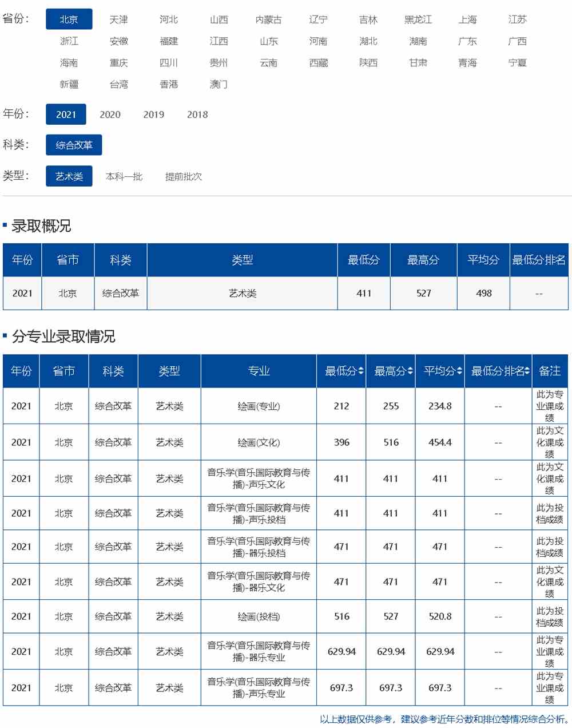Click 音乐学-声乐文化 major cell
Image resolution: width=572 pixels, height=728 pixels.
259,478
